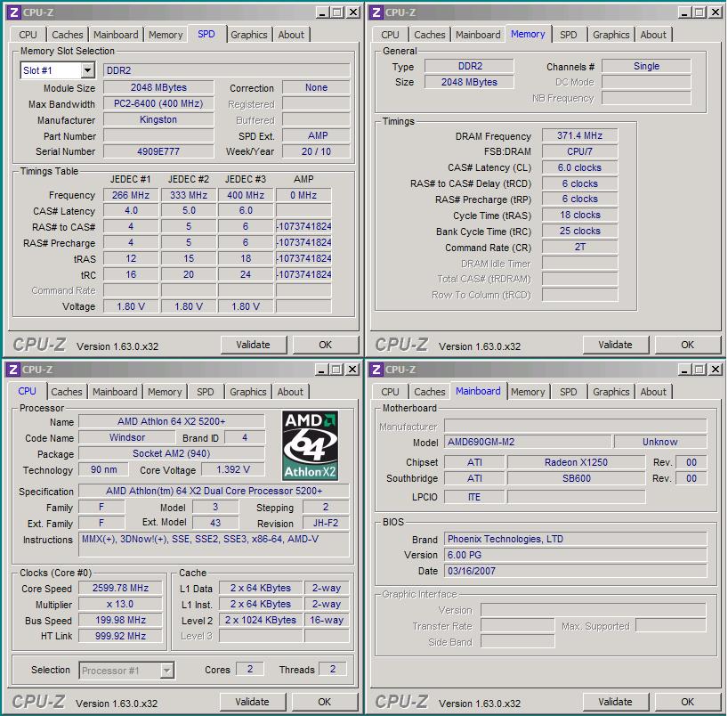The height and width of the screenshot is (716, 728).
Task: Click Validate in the Memory window
Action: tap(615, 345)
